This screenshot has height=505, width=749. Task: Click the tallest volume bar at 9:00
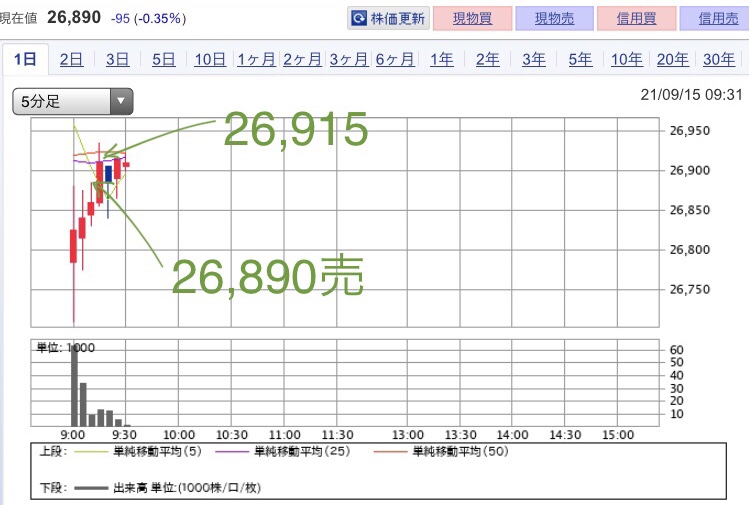point(74,385)
